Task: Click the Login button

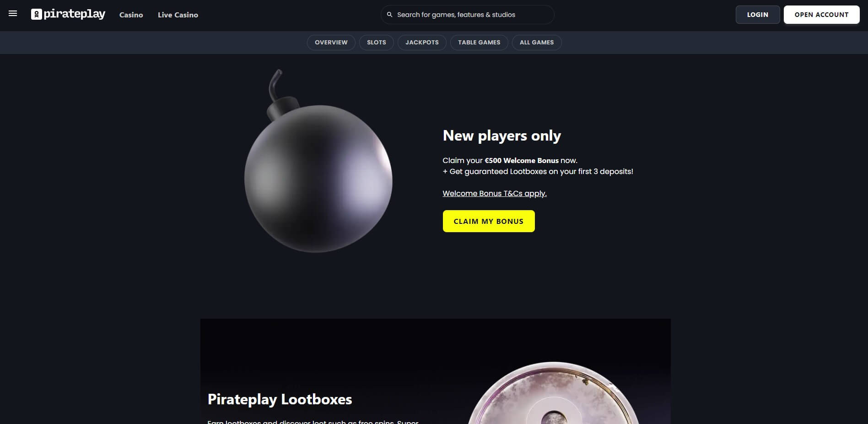Action: pos(758,15)
